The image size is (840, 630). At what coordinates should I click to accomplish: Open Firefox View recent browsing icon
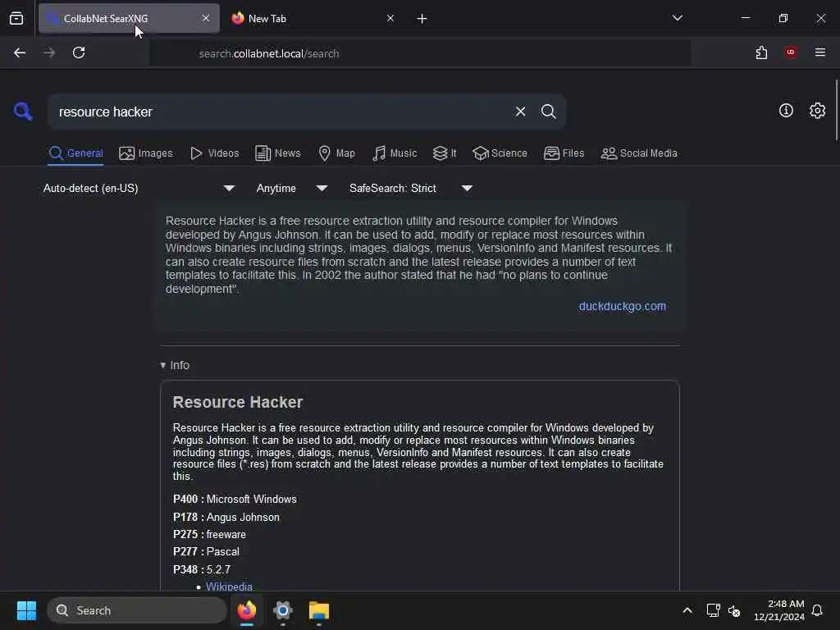[16, 18]
